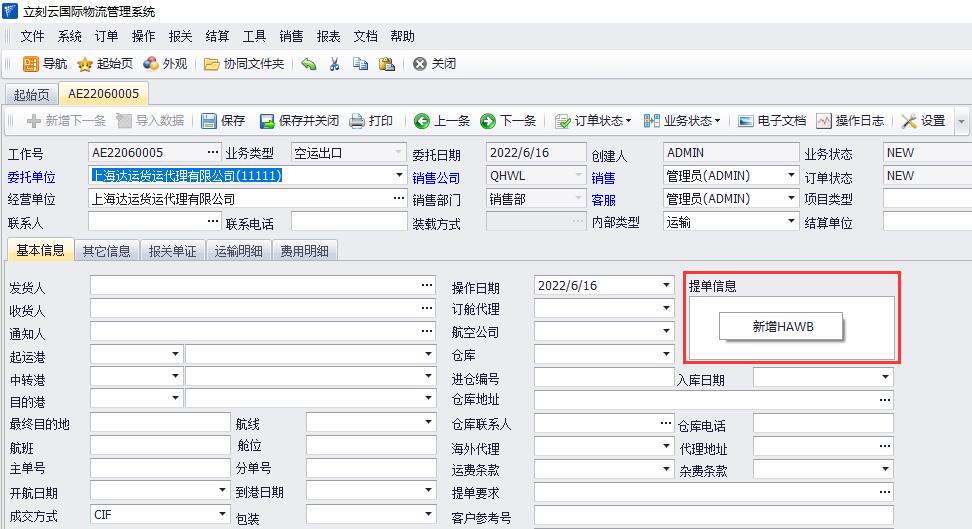Click the scissors cut icon
972x529 pixels.
(335, 64)
